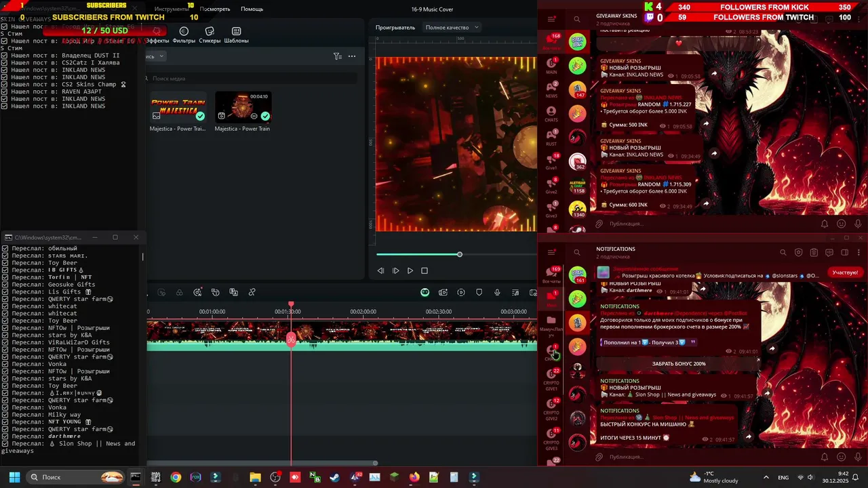Select 'Все чаты' folder in lower Telegram
Screen dimensions: 868x488
click(551, 274)
